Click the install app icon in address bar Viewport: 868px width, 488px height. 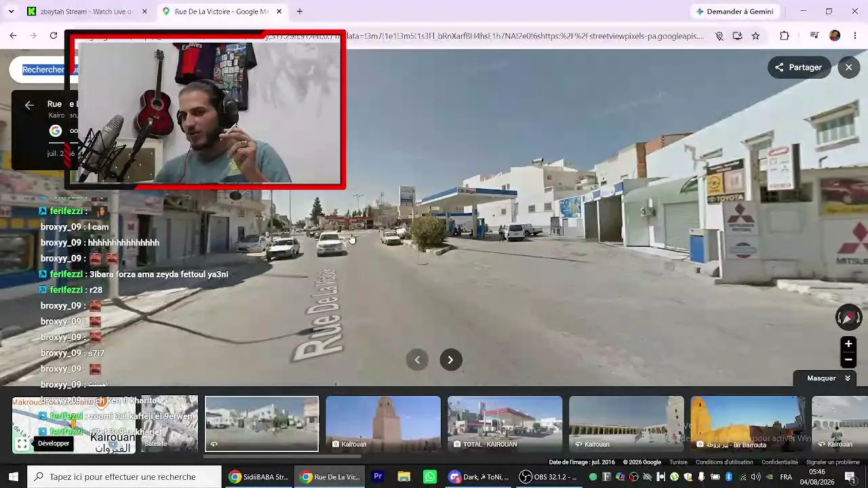click(737, 36)
